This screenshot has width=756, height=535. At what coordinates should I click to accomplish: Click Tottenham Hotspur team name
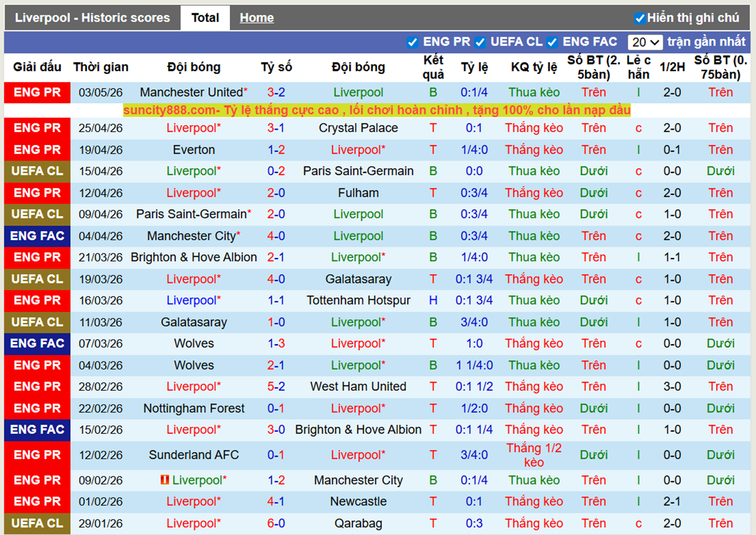[358, 300]
